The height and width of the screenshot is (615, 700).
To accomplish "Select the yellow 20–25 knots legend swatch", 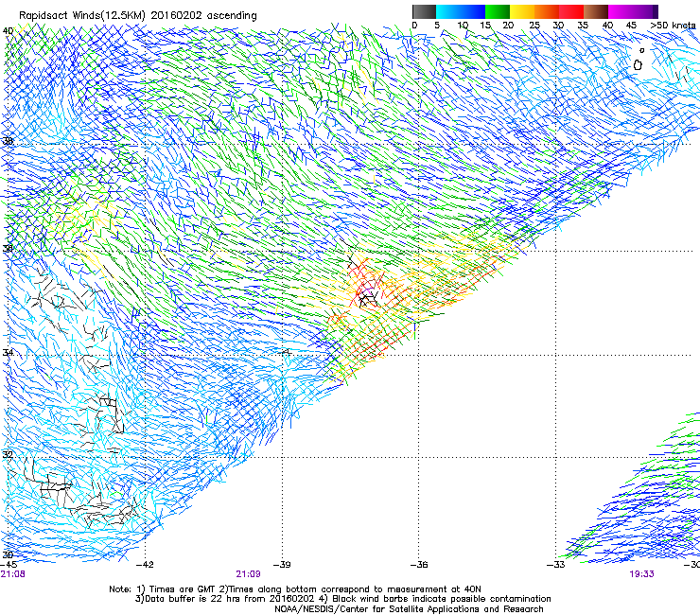I will point(522,11).
